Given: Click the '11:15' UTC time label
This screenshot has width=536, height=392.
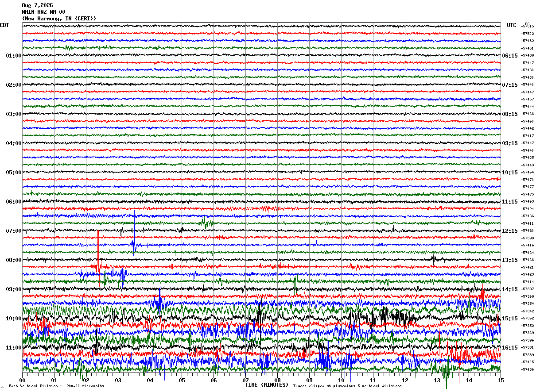Looking at the screenshot, I should point(510,202).
